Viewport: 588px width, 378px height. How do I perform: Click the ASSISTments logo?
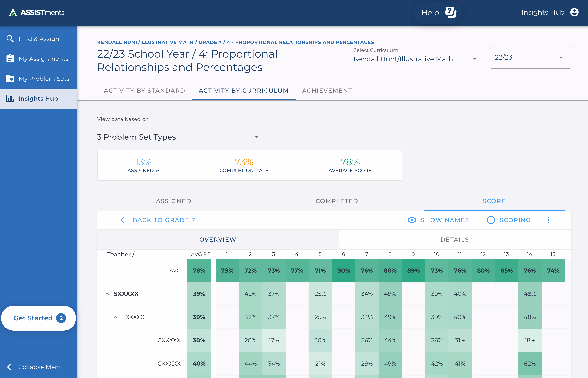[x=36, y=12]
